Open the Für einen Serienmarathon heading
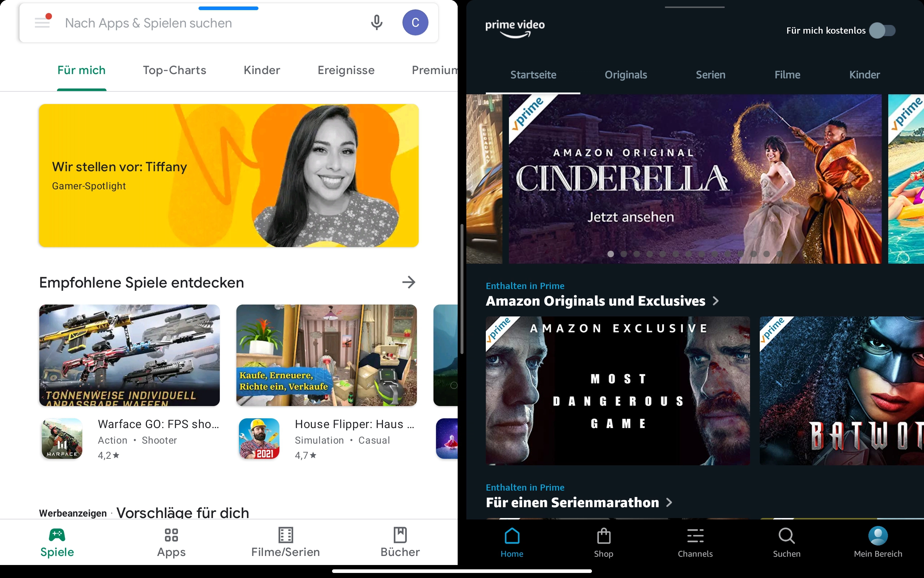 click(x=572, y=502)
